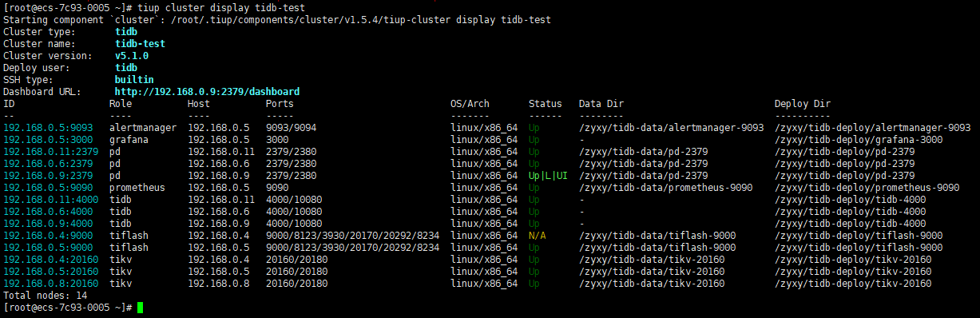The image size is (980, 318).
Task: Click the ID 192.168.0.9:4000
Action: 48,224
